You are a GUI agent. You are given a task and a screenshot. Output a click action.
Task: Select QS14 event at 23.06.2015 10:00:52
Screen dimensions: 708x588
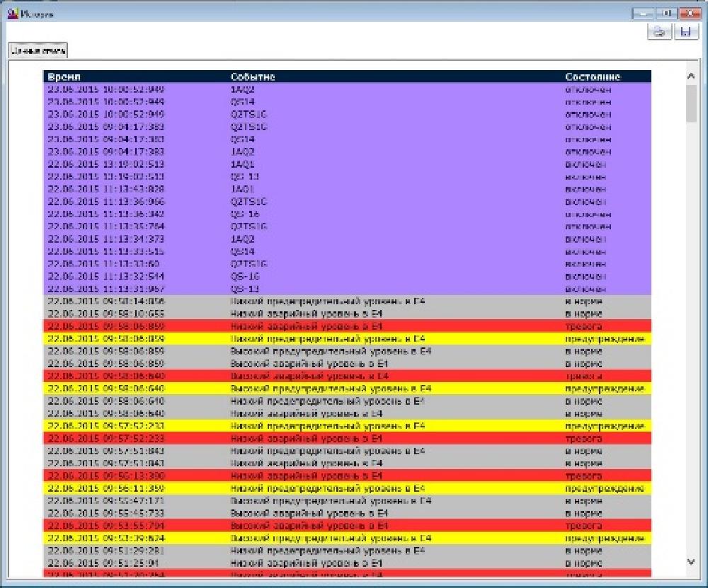tap(347, 102)
